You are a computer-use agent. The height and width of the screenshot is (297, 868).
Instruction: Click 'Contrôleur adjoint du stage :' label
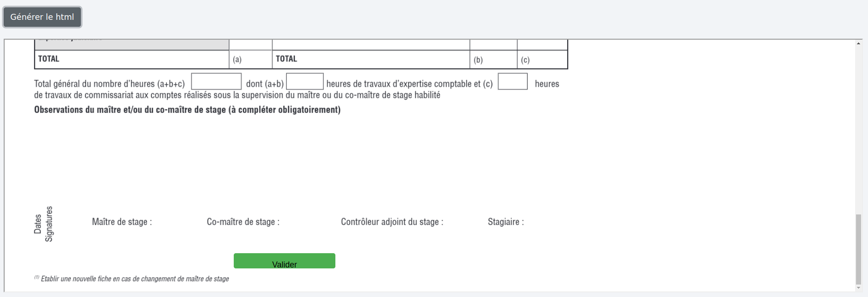[392, 222]
